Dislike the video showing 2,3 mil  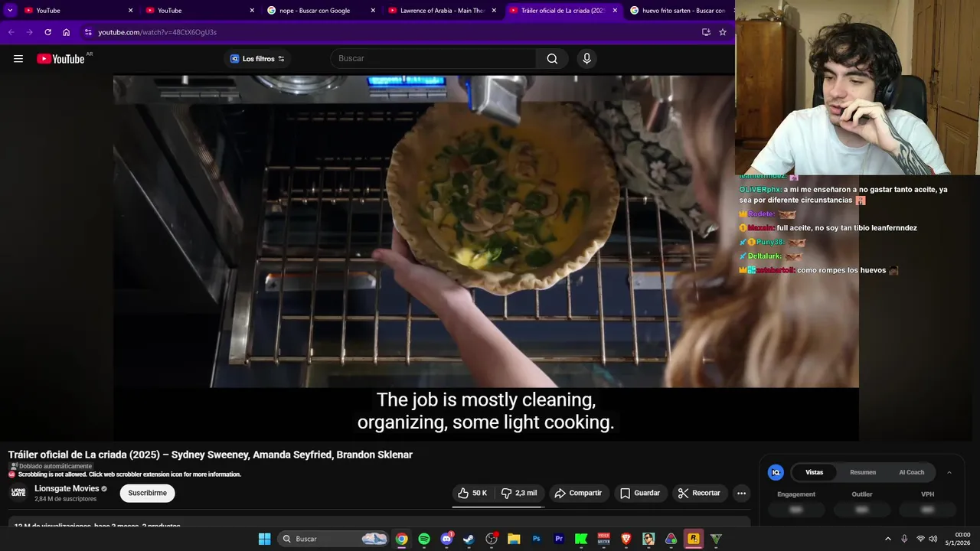pyautogui.click(x=520, y=493)
